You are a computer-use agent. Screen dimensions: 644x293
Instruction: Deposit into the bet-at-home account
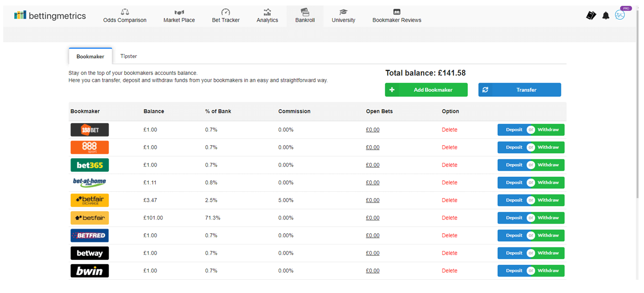click(x=513, y=183)
